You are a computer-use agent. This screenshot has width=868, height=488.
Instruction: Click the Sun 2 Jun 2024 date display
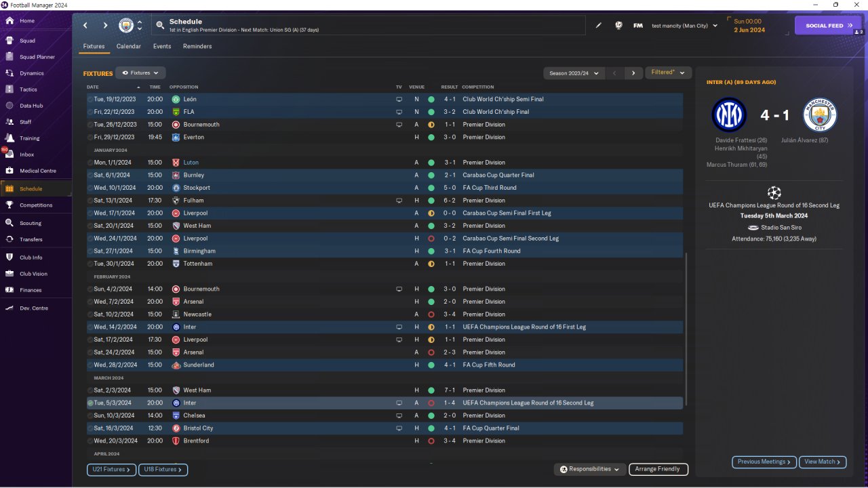[x=749, y=26]
